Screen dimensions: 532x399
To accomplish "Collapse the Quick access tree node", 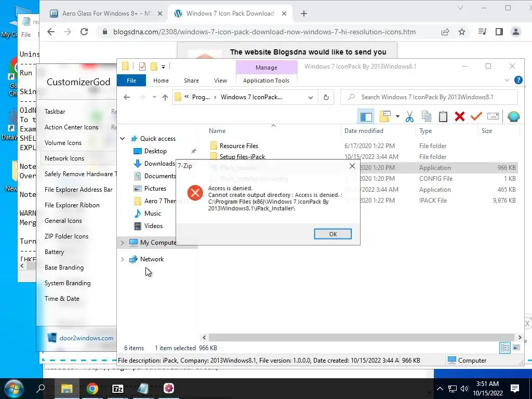I will [123, 138].
